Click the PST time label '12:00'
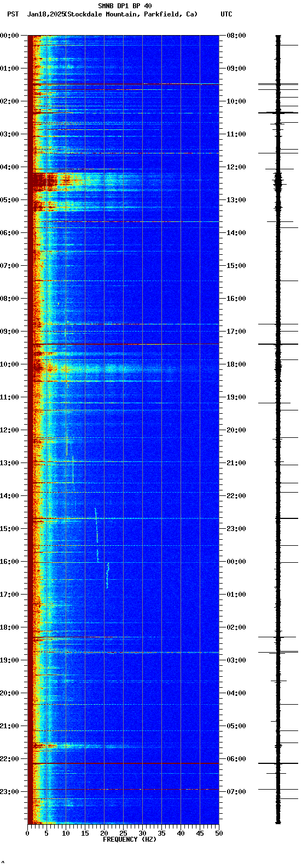Screen dimensions: 302x868 pyautogui.click(x=9, y=430)
